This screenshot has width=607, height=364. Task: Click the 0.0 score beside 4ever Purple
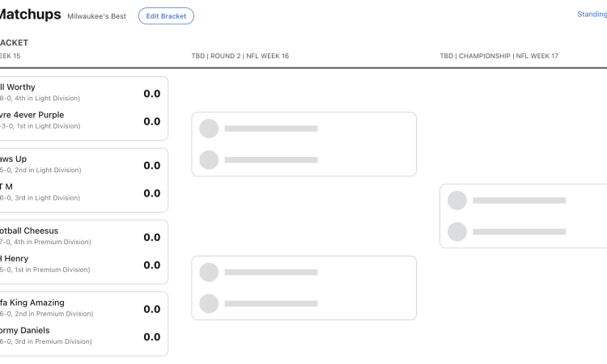click(x=152, y=121)
